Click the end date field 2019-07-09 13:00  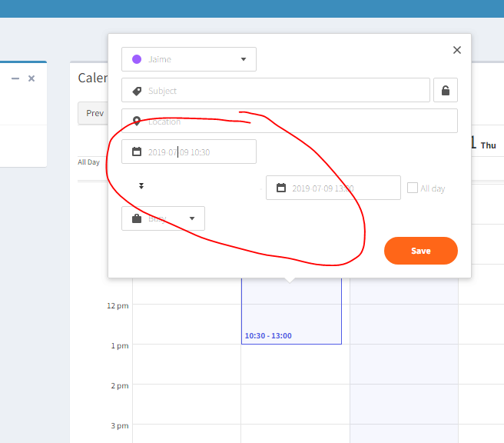point(333,188)
